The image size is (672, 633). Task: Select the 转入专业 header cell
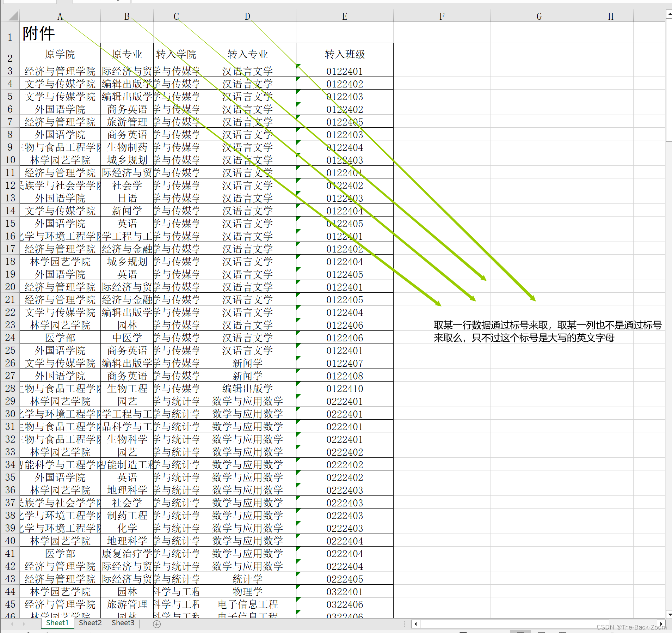pos(247,54)
